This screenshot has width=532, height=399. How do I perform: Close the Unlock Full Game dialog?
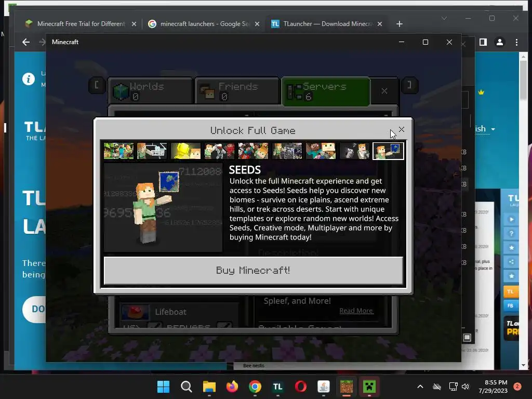pyautogui.click(x=402, y=129)
